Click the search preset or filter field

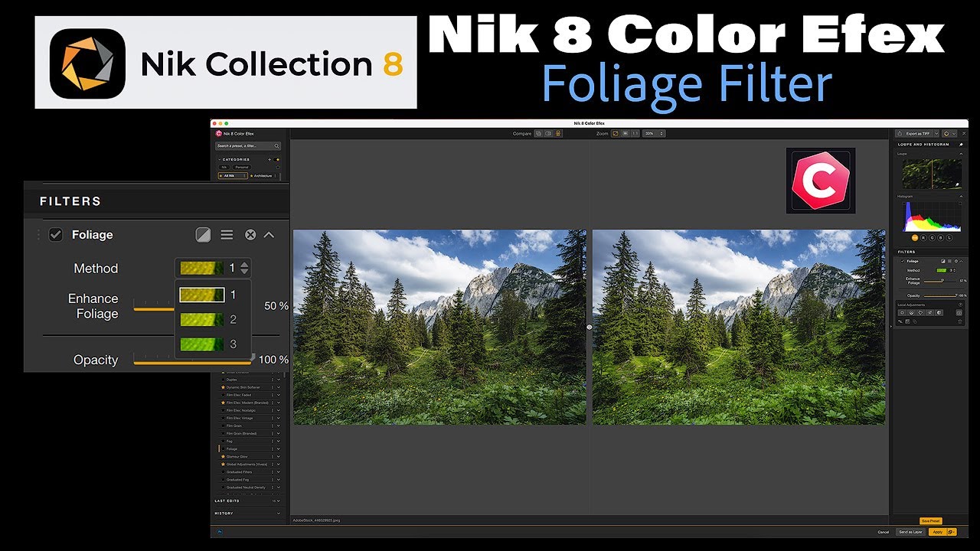tap(248, 145)
